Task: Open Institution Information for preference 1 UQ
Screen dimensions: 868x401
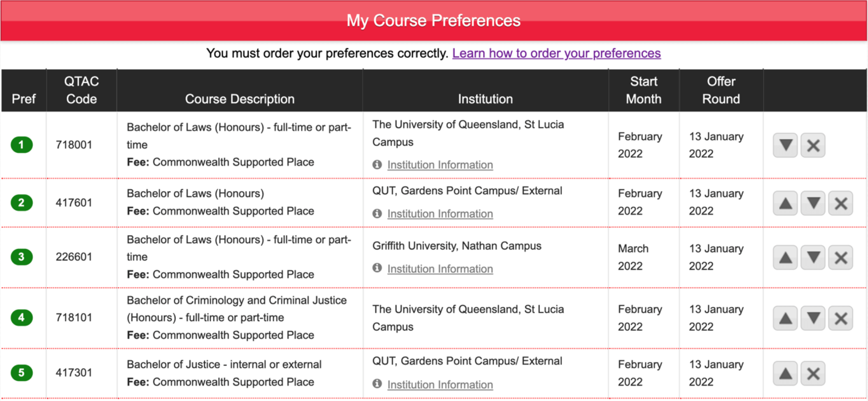Action: 440,165
